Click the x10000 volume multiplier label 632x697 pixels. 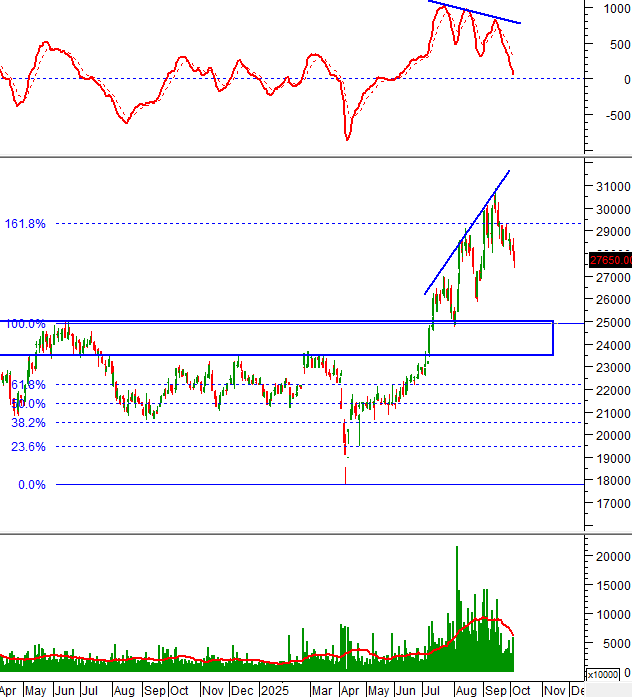601,674
